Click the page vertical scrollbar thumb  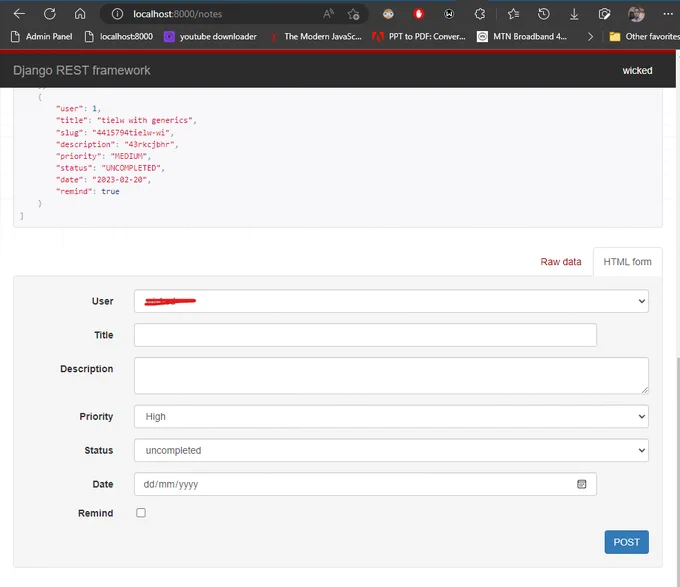coord(678,470)
